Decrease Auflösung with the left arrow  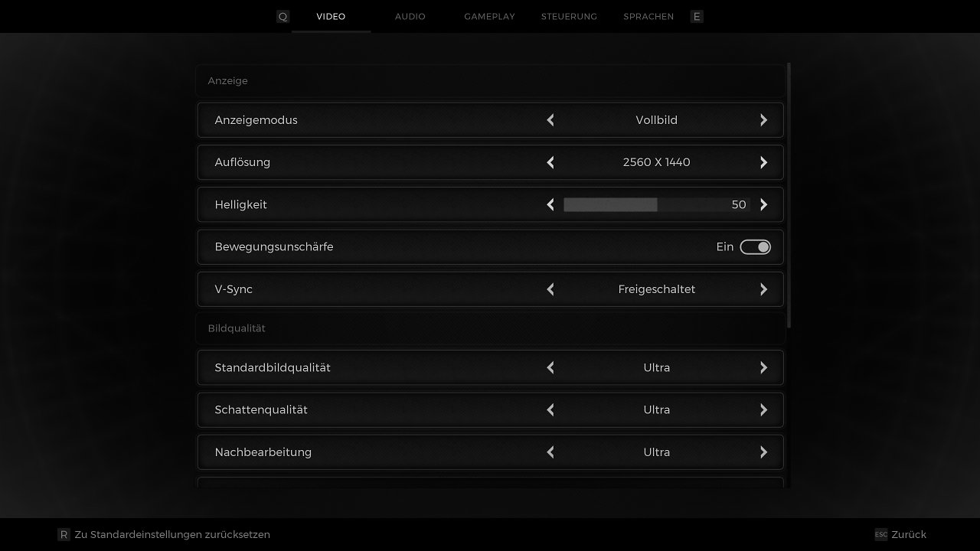click(x=550, y=162)
